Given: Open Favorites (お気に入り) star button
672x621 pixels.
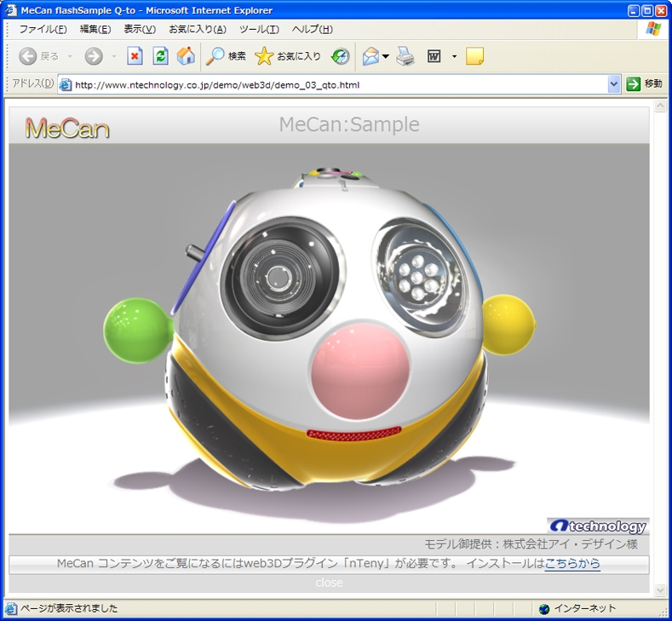Looking at the screenshot, I should pyautogui.click(x=287, y=56).
